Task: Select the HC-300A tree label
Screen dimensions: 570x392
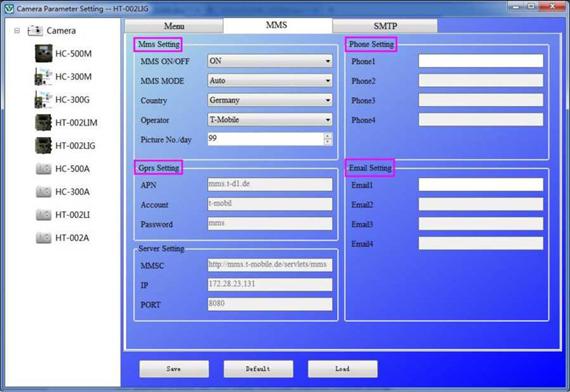Action: (72, 192)
